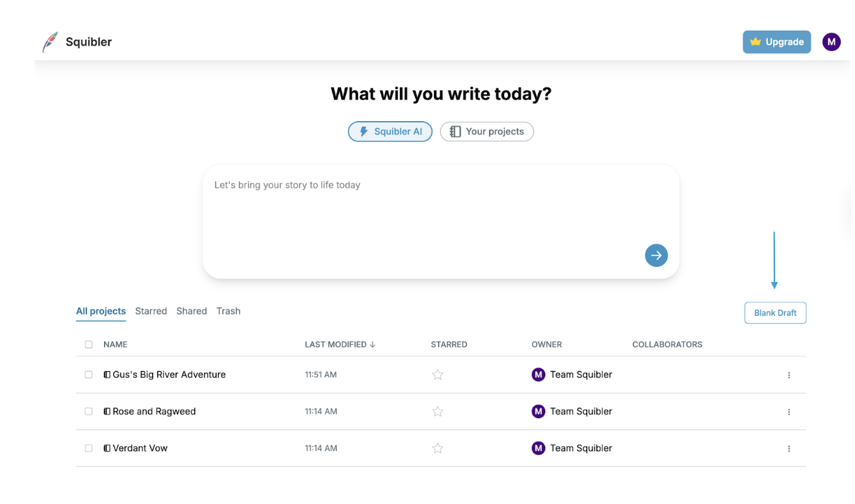Click Team Squibler in Rose and Ragweed row

coord(581,411)
